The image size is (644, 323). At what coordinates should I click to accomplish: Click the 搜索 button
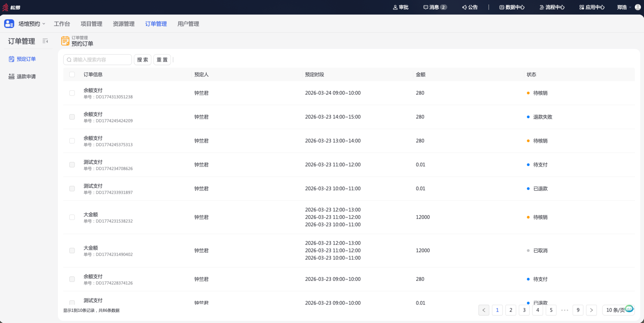[x=143, y=60]
